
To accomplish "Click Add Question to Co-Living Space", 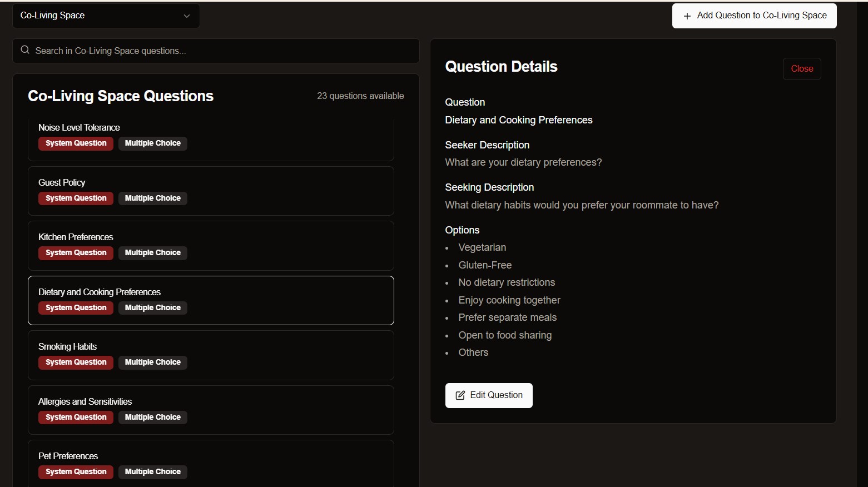I will 754,16.
